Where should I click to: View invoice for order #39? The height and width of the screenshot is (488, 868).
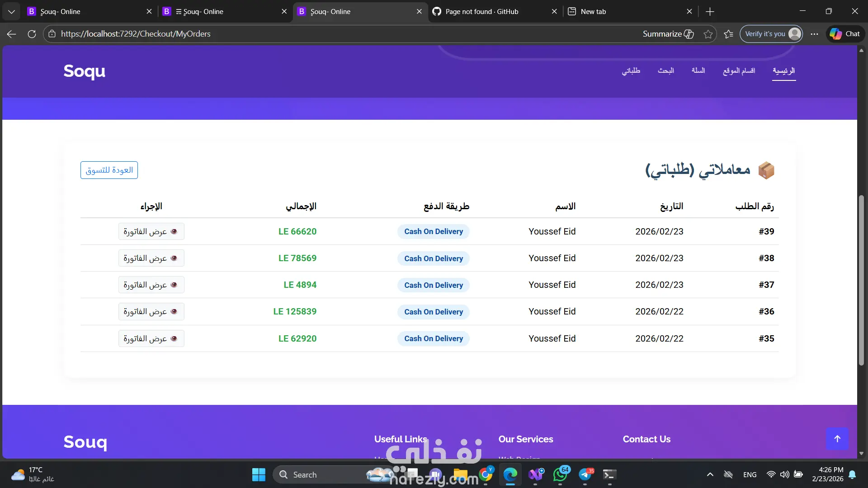point(151,231)
